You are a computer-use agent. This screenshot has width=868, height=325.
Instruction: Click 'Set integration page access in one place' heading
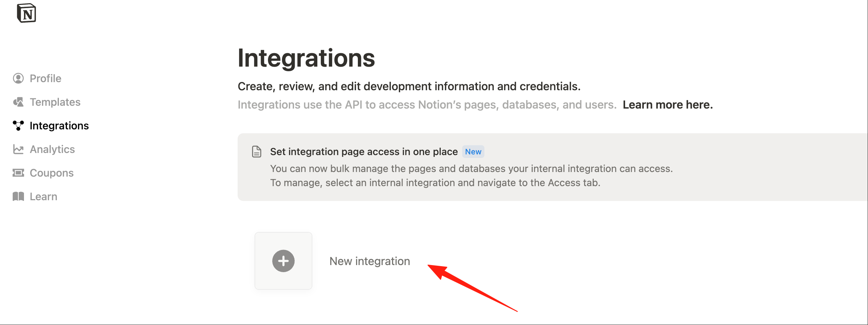[364, 152]
